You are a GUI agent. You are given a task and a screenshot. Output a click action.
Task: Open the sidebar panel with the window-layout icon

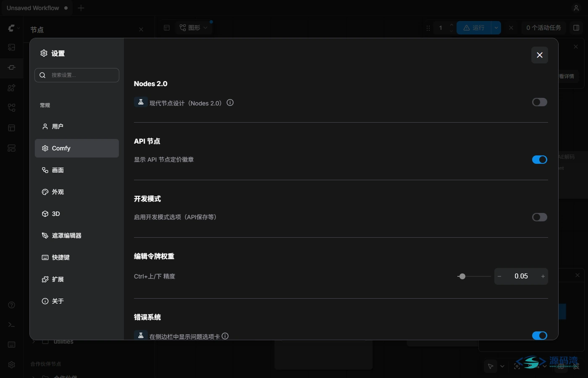point(11,128)
